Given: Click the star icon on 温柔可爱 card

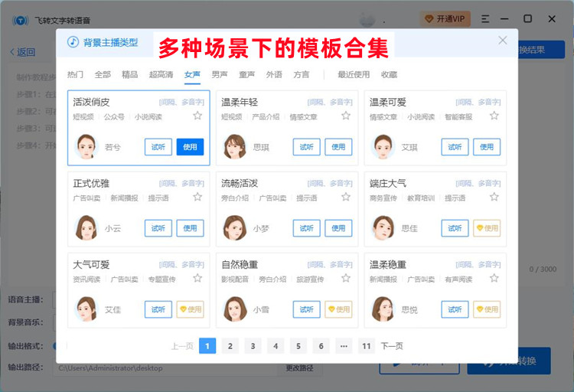Looking at the screenshot, I should coord(494,116).
